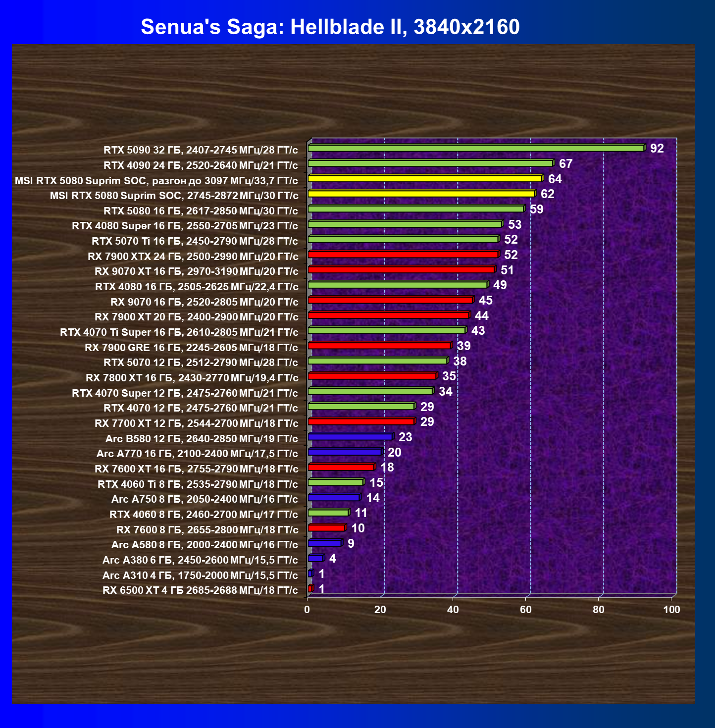Select the value '4' of Arc A380
This screenshot has width=715, height=728.
click(x=332, y=559)
